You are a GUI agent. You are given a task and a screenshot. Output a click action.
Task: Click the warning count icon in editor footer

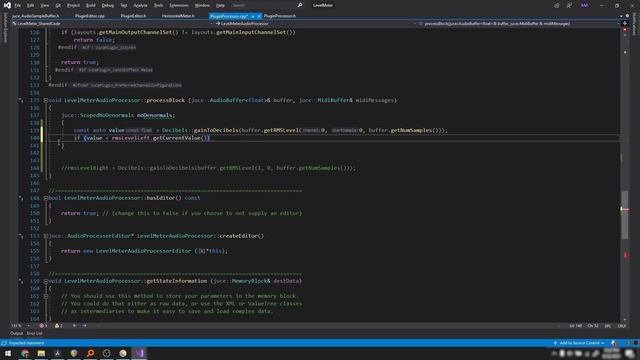click(x=57, y=326)
